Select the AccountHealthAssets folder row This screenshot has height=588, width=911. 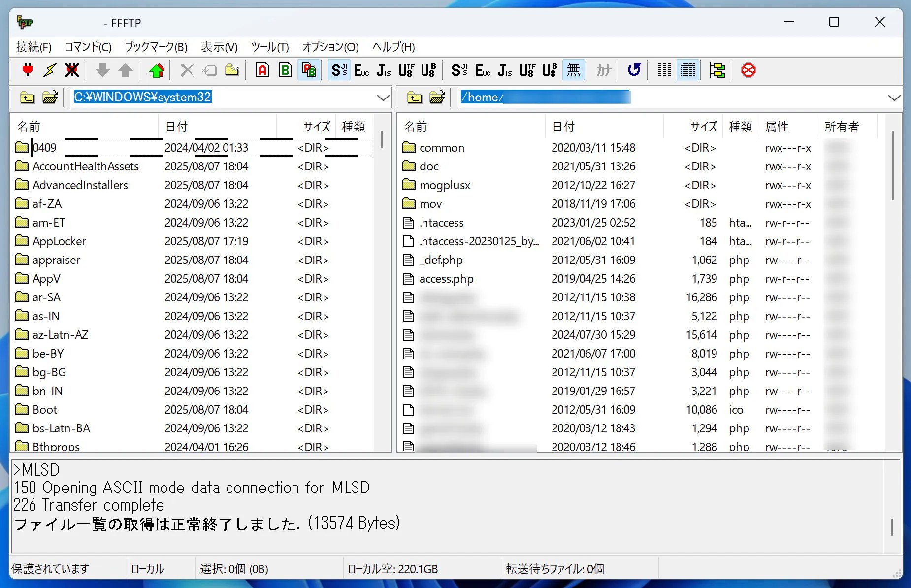(x=193, y=166)
